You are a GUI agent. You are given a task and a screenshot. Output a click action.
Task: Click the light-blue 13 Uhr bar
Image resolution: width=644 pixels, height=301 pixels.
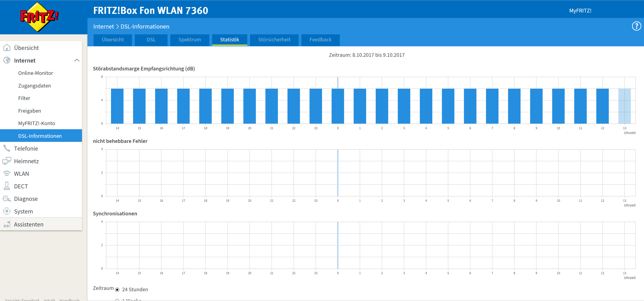click(624, 106)
